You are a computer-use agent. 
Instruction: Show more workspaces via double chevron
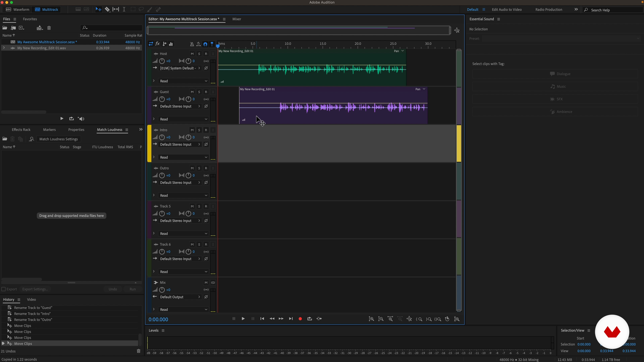tap(576, 10)
